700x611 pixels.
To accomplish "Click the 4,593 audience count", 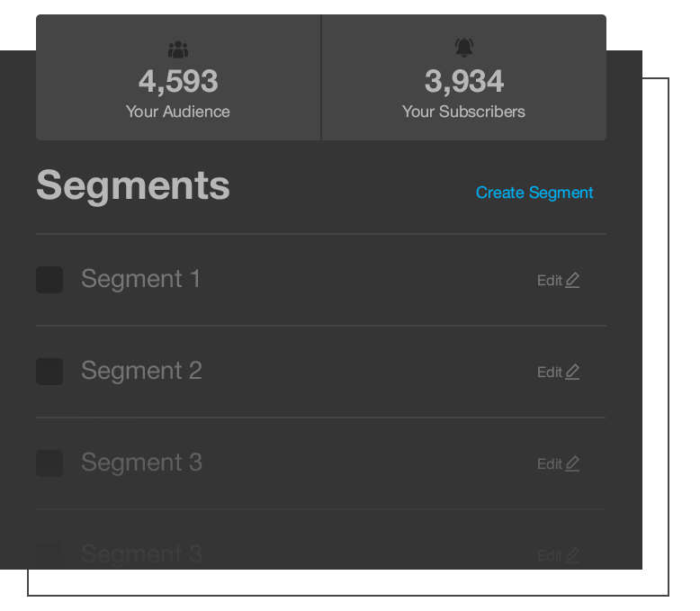I will tap(178, 82).
